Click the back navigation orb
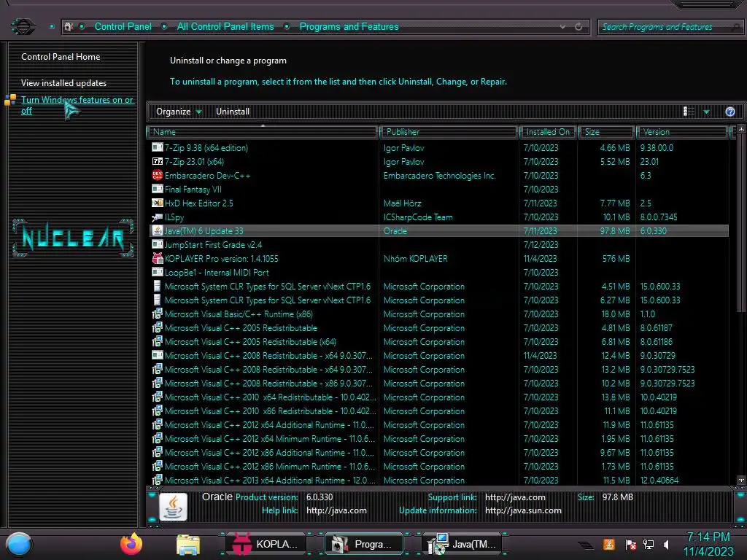Viewport: 747px width, 560px height. [x=23, y=26]
